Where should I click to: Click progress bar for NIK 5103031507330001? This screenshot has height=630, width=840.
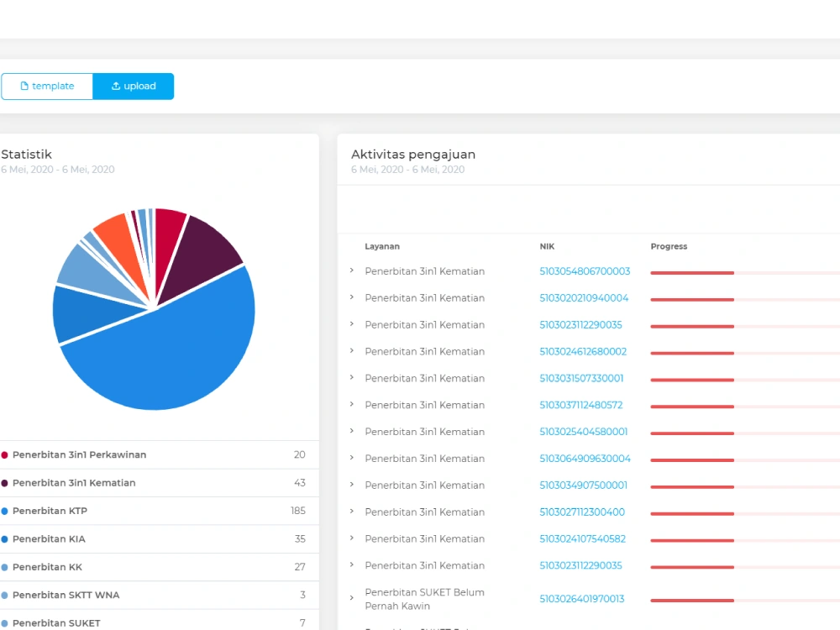745,380
